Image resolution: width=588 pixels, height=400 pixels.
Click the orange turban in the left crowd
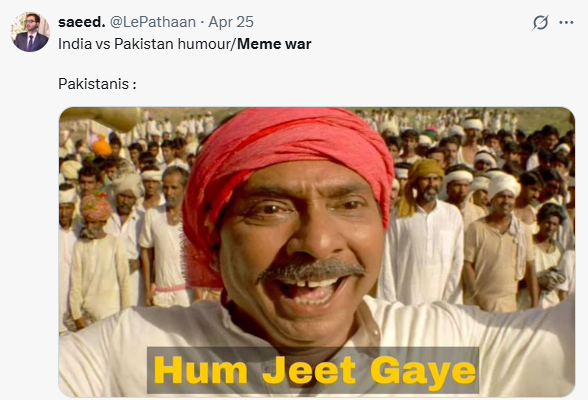[x=101, y=145]
